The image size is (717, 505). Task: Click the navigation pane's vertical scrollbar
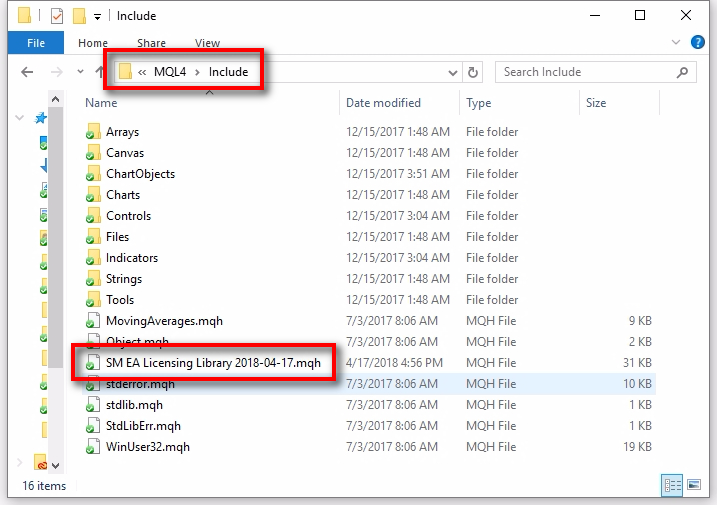click(55, 290)
